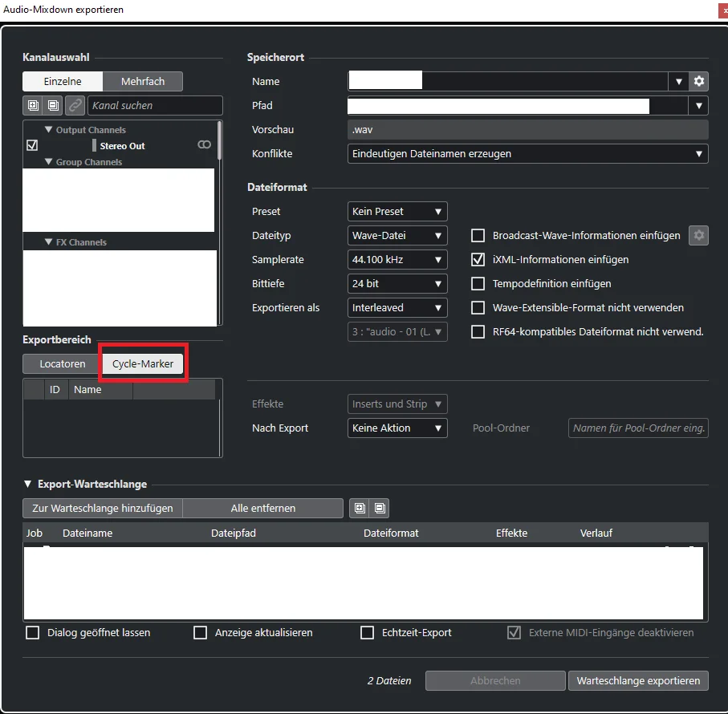Enable Broadcast-Wave-Informationen einfügen checkbox

(x=478, y=236)
